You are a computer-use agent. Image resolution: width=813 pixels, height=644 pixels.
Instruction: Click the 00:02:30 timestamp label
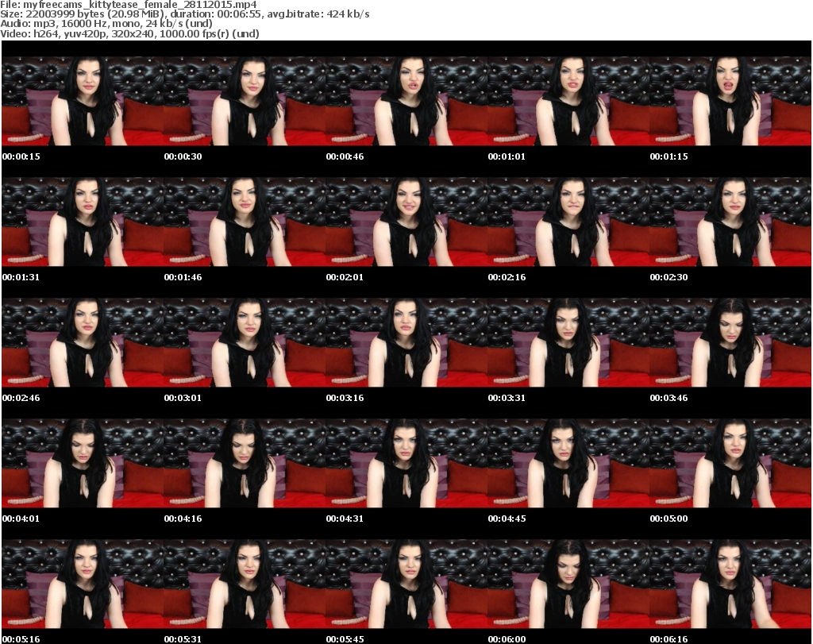click(x=669, y=277)
